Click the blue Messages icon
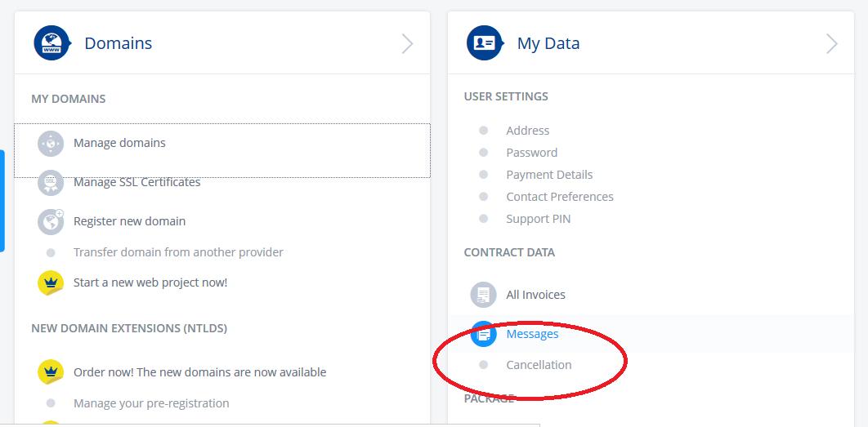This screenshot has height=427, width=868. pos(484,334)
